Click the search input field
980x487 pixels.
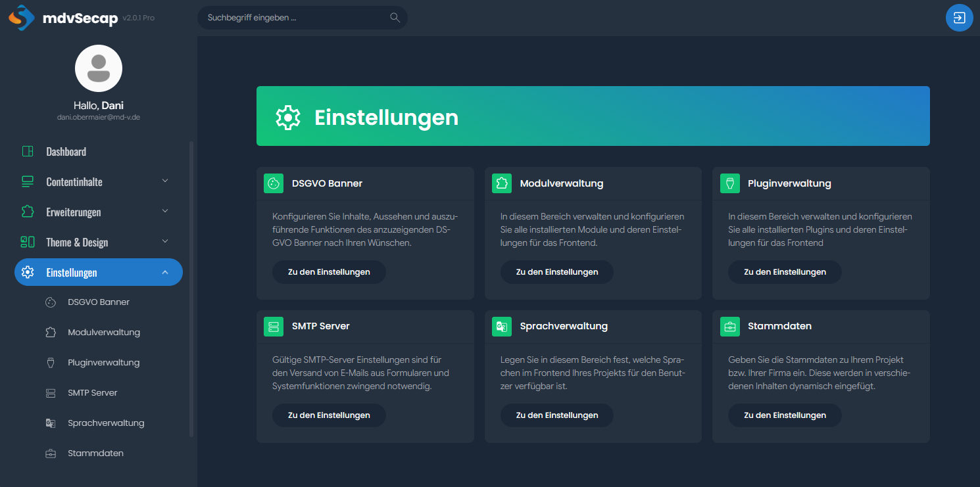pos(303,18)
